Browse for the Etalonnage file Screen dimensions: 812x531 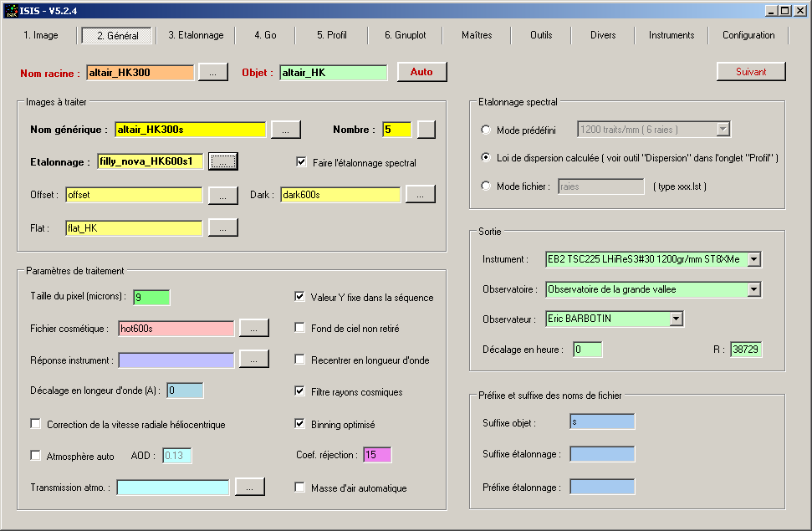click(x=222, y=161)
